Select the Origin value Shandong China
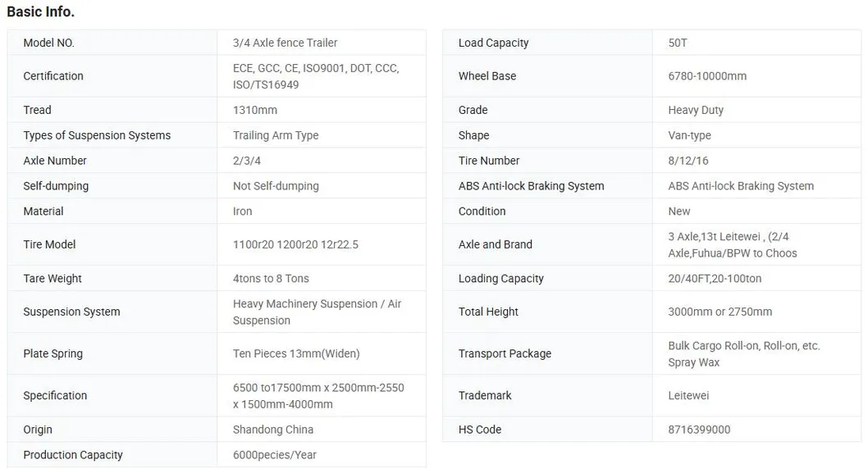The width and height of the screenshot is (868, 469). [x=273, y=430]
